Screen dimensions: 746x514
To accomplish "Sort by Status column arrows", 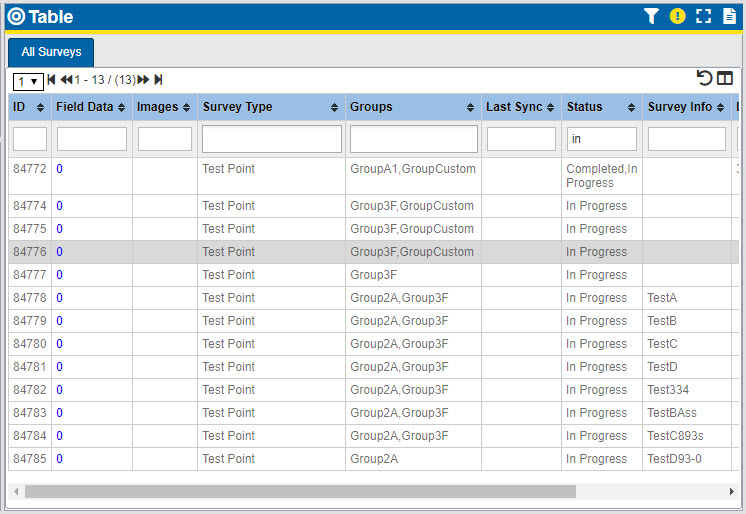I will pyautogui.click(x=631, y=108).
